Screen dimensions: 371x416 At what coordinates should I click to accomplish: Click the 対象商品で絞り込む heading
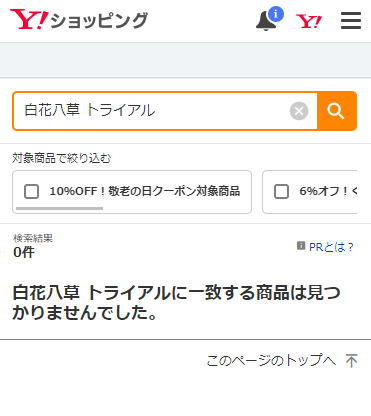click(x=62, y=158)
